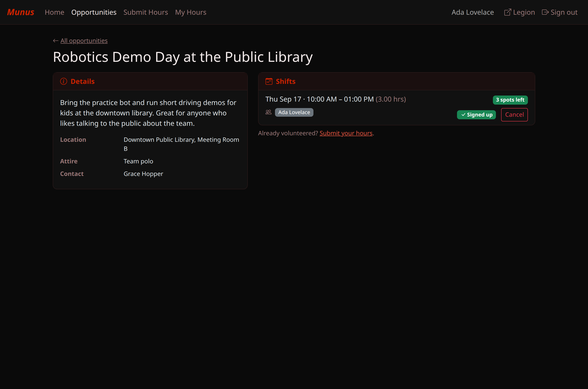Cancel the Thu Sep 17 shift signup

pyautogui.click(x=514, y=115)
